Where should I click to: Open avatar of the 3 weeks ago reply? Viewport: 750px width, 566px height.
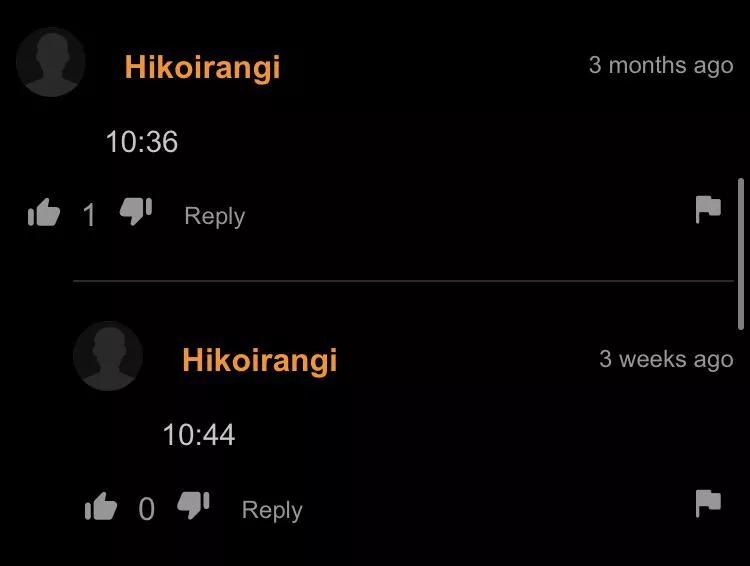[108, 356]
